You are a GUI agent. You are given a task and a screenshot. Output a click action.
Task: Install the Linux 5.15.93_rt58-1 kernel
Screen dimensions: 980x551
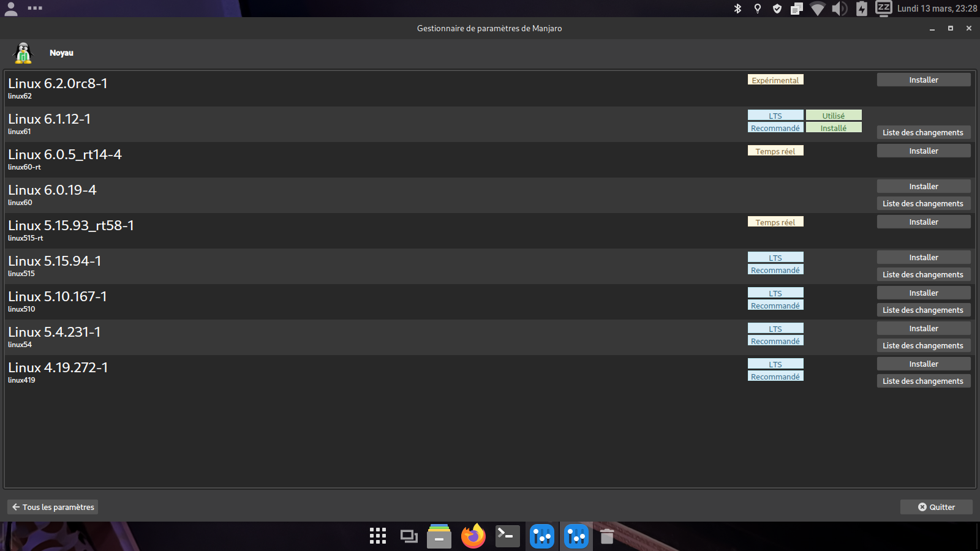(x=924, y=222)
